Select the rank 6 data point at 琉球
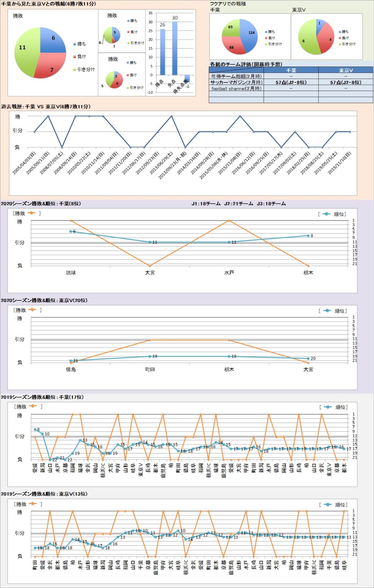The width and height of the screenshot is (374, 588). pos(71,231)
